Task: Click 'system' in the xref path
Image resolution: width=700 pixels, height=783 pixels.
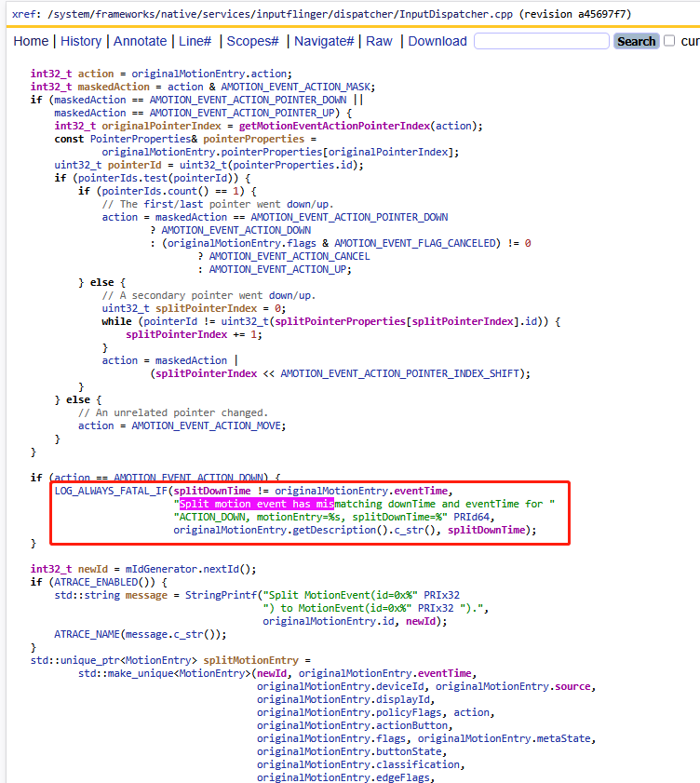Action: click(x=71, y=14)
